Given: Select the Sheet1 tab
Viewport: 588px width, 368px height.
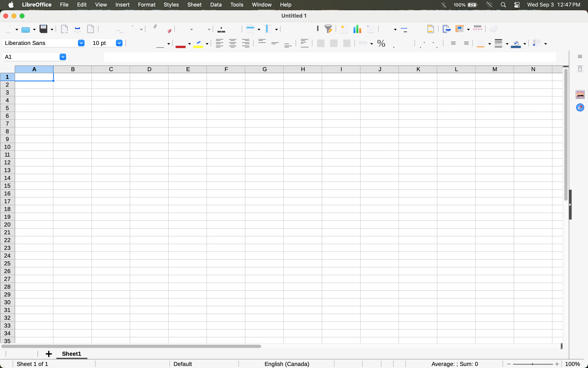Looking at the screenshot, I should 71,354.
